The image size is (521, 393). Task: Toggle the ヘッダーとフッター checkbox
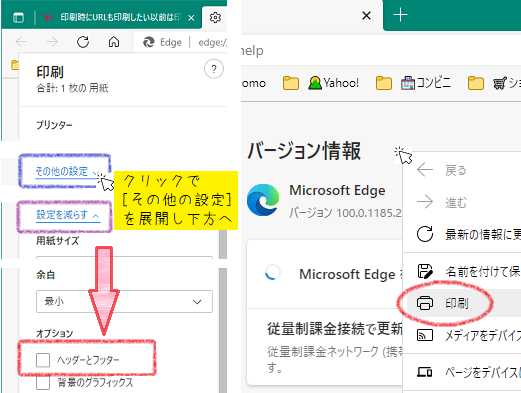tap(43, 360)
